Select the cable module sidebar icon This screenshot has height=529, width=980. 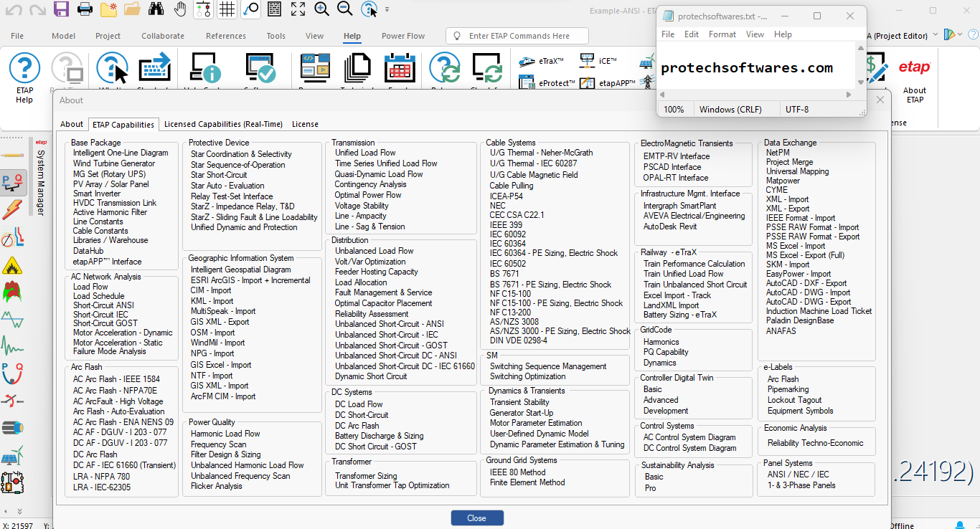(13, 429)
